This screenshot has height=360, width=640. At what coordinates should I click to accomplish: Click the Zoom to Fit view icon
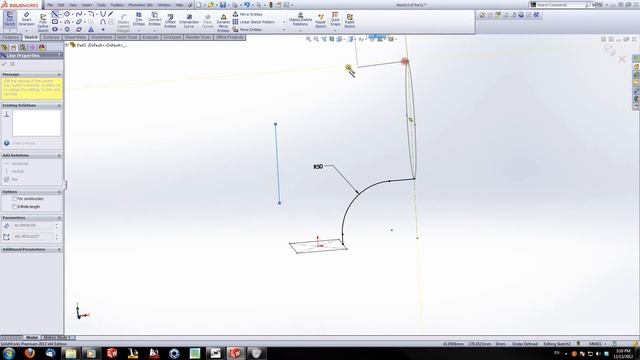coord(309,39)
